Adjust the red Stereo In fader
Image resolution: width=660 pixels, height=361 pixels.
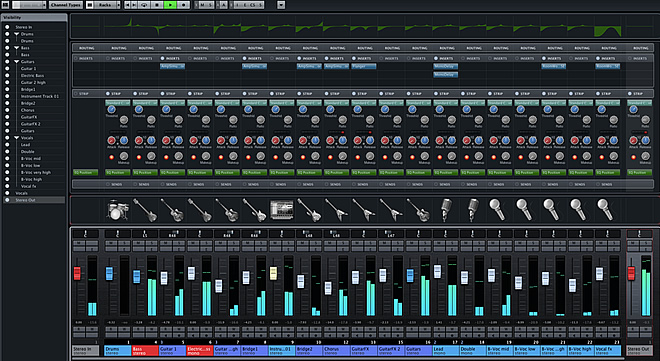pyautogui.click(x=77, y=273)
